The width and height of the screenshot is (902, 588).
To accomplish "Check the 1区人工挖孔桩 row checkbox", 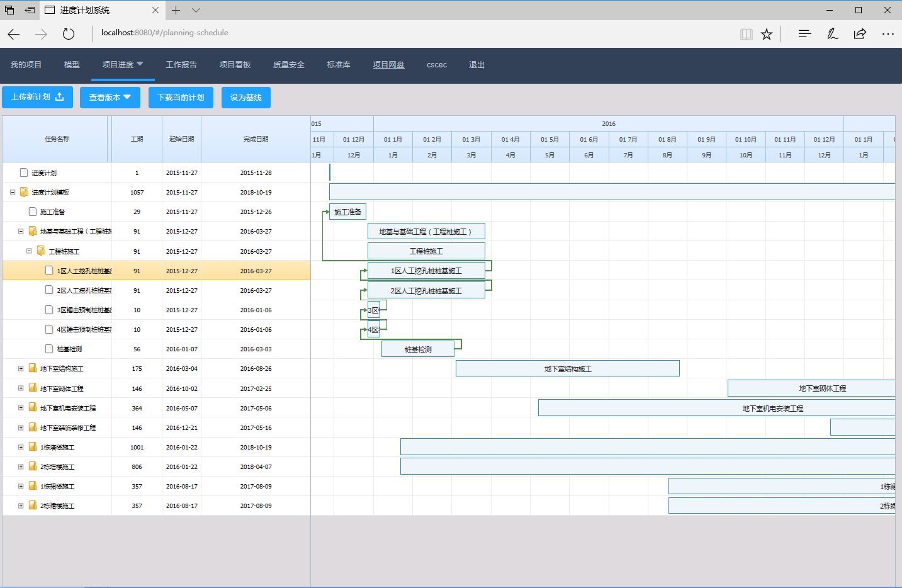I will pyautogui.click(x=49, y=271).
